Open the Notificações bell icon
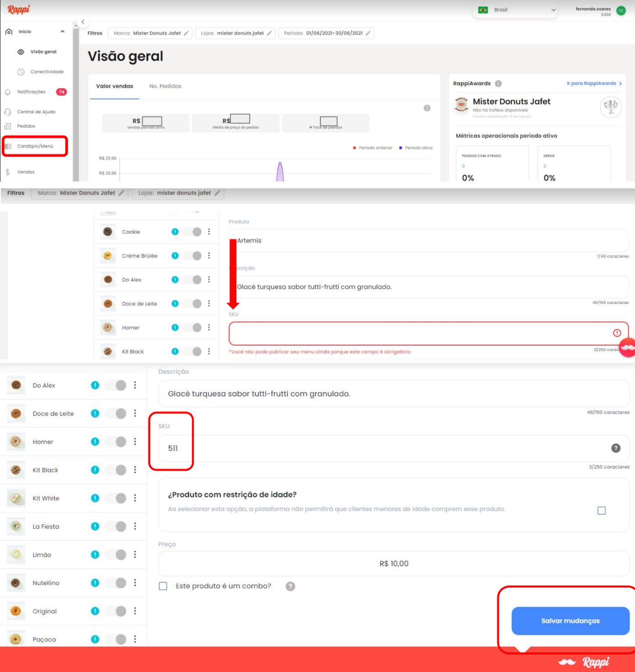Screen dimensions: 635x672 [x=8, y=92]
